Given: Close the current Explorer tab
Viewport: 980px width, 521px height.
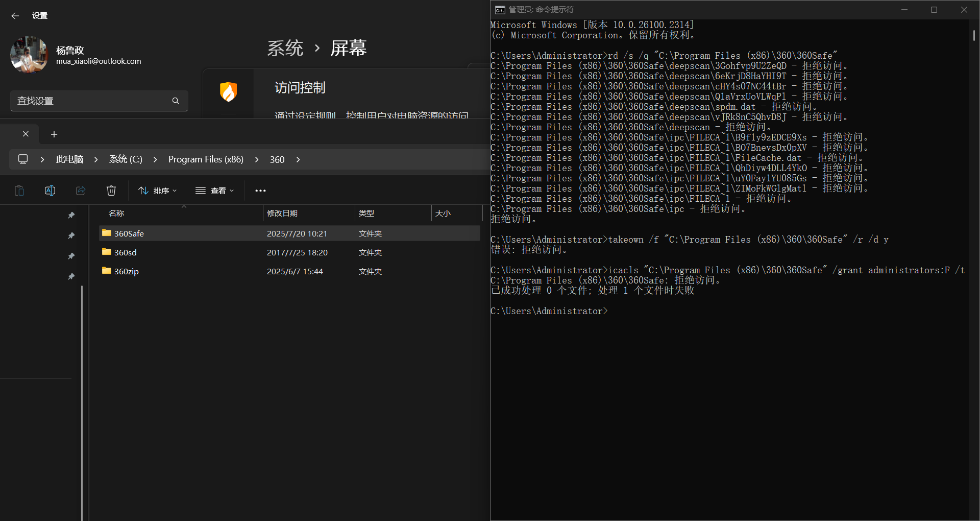Looking at the screenshot, I should 26,134.
